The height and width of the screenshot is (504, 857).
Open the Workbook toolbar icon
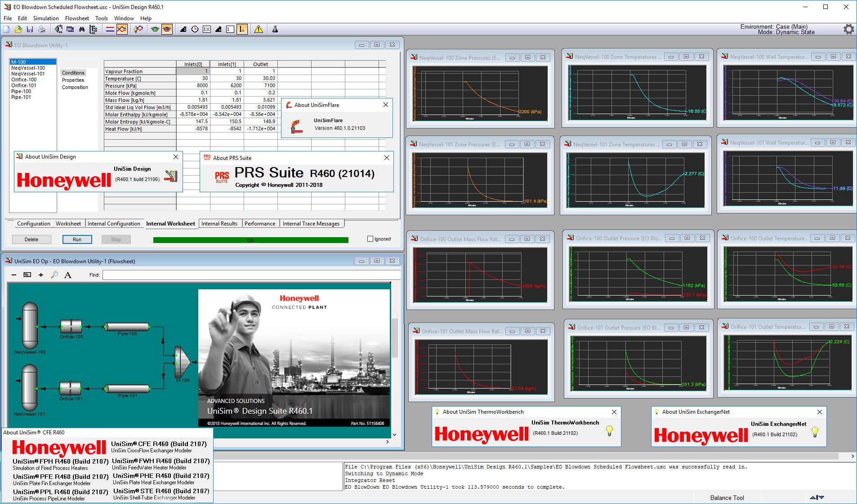pyautogui.click(x=70, y=29)
